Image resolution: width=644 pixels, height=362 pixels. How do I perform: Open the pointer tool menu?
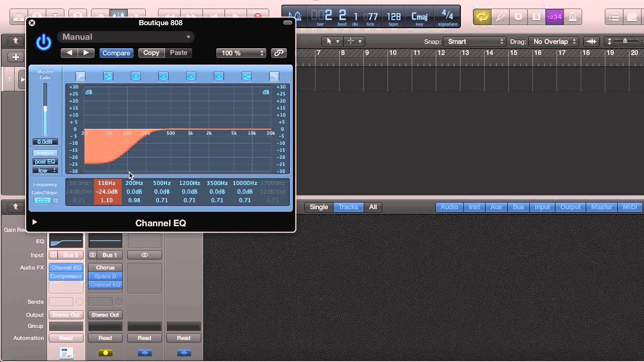coord(332,41)
